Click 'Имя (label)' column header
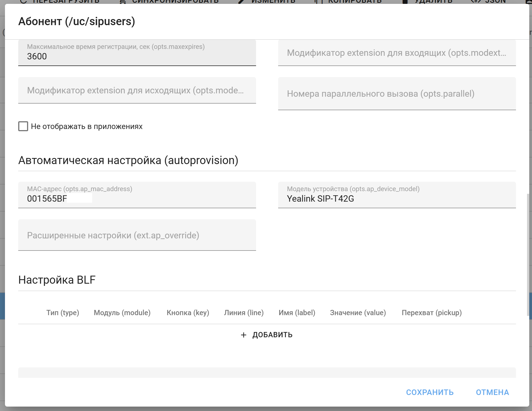This screenshot has width=532, height=411. click(297, 313)
